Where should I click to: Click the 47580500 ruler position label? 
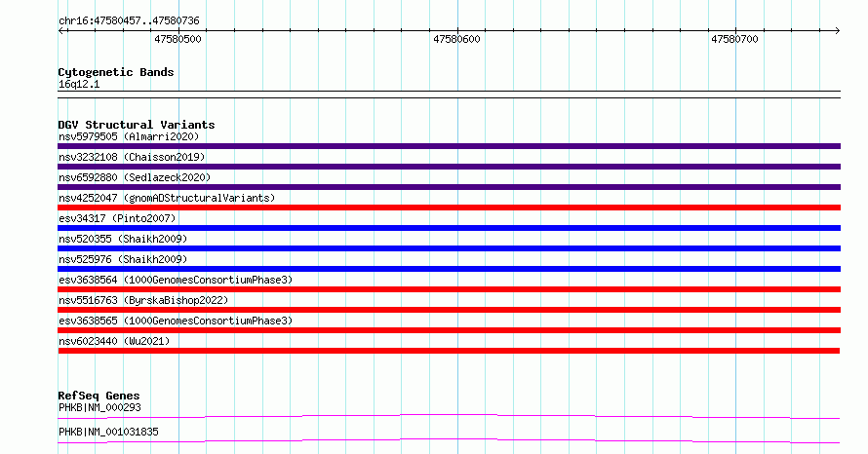point(178,39)
